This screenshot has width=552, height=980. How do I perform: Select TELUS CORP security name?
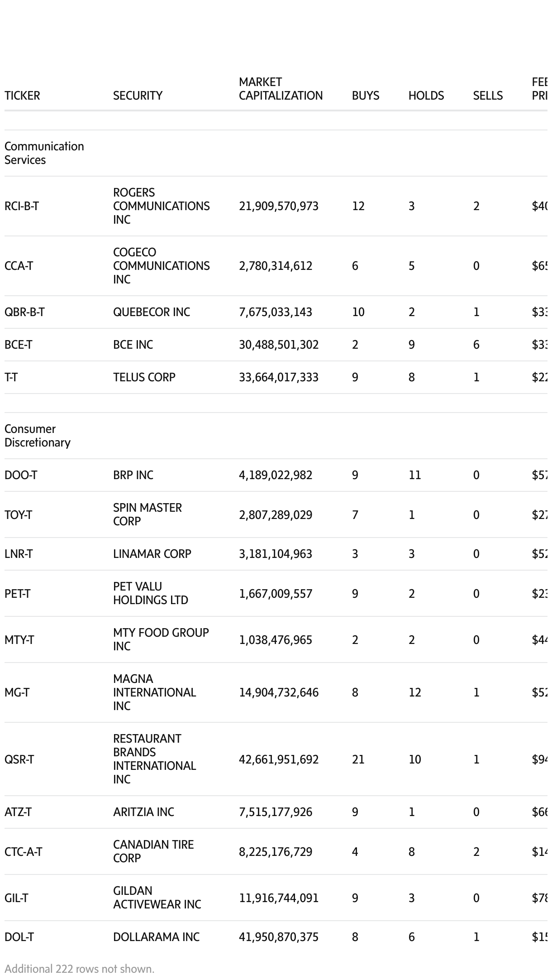pos(144,377)
